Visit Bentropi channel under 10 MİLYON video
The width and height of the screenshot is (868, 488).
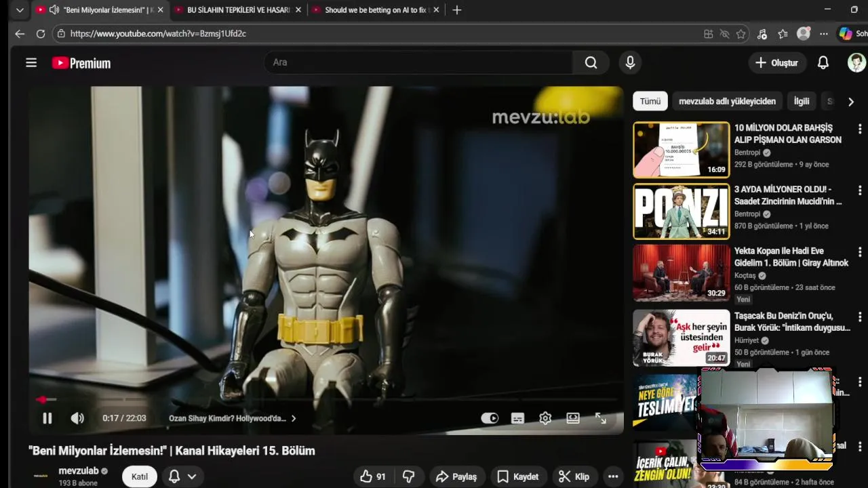747,152
